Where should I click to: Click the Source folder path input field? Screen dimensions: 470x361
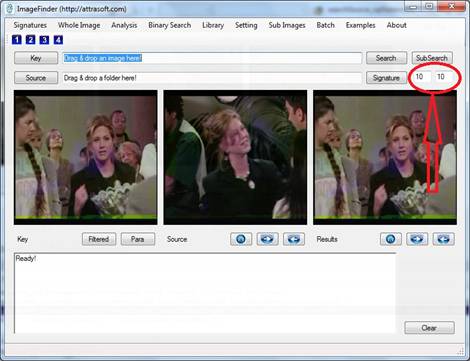[212, 78]
